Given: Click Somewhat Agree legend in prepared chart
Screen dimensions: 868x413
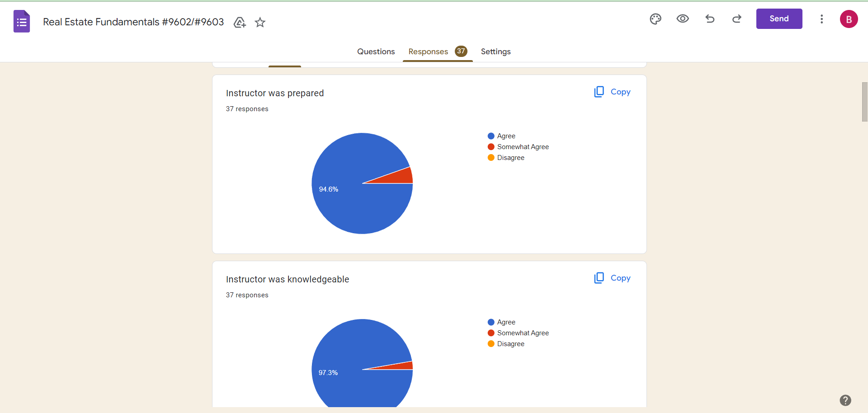Looking at the screenshot, I should tap(518, 147).
